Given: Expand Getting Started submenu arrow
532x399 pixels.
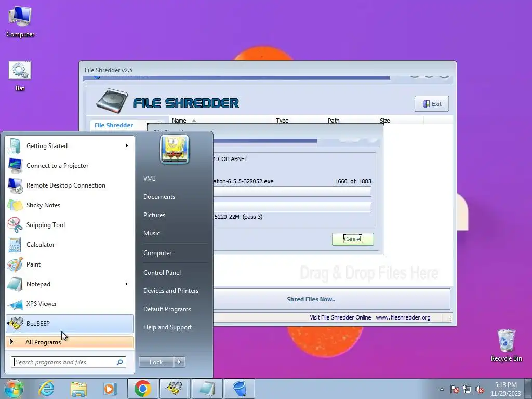Looking at the screenshot, I should coord(127,146).
